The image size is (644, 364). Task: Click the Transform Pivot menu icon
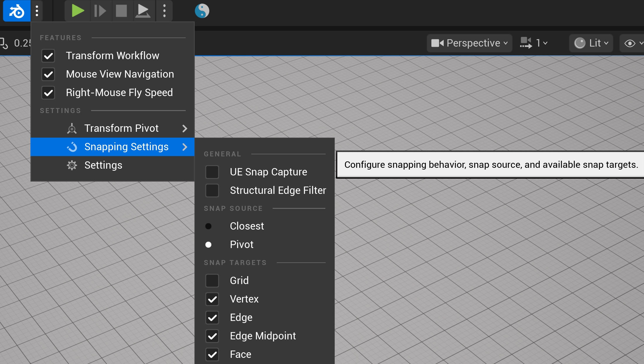point(72,128)
